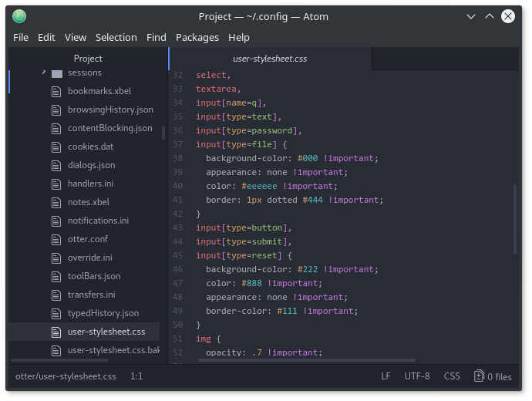Open cookies.dat in the tree
Viewport: 532px width, 401px height.
[90, 147]
